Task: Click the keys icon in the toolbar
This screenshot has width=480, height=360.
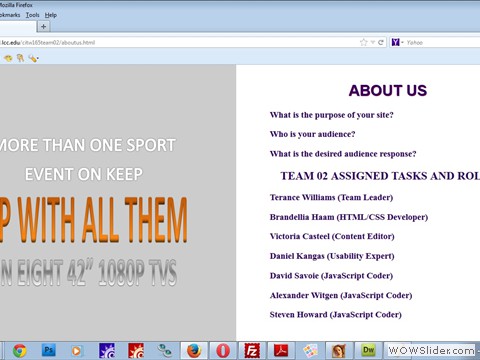Action: coord(20,58)
